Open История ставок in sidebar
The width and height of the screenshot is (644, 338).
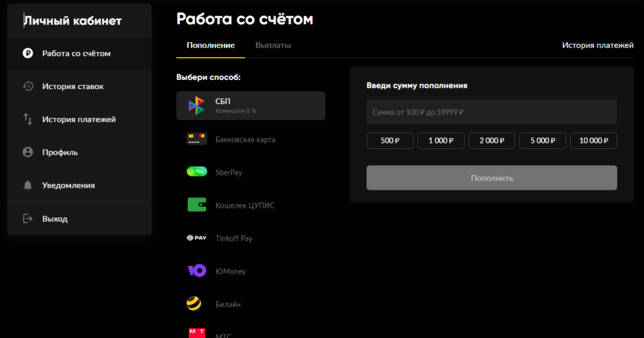tap(79, 86)
